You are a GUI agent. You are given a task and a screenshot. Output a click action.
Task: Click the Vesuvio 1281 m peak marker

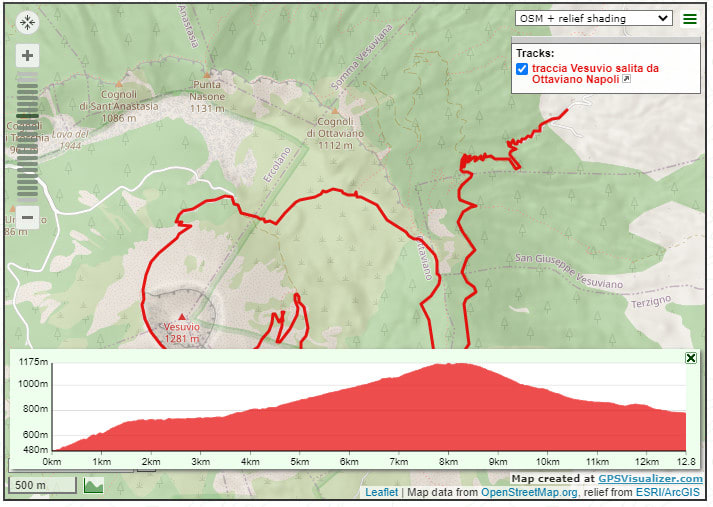pos(182,316)
